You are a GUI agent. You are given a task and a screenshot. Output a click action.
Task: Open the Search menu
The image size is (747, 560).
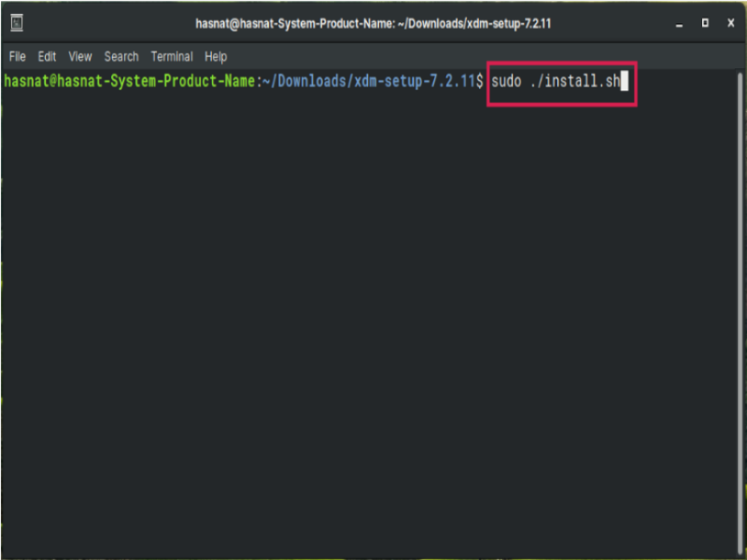tap(121, 57)
